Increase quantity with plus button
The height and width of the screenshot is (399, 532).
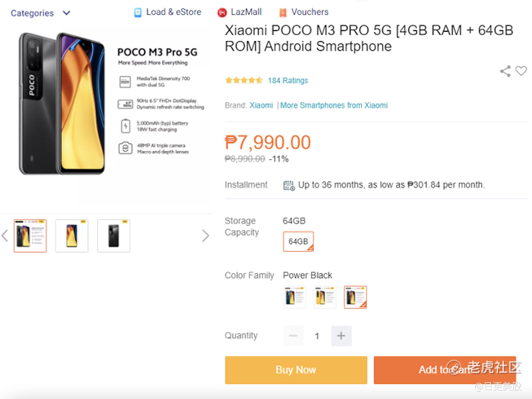[341, 336]
